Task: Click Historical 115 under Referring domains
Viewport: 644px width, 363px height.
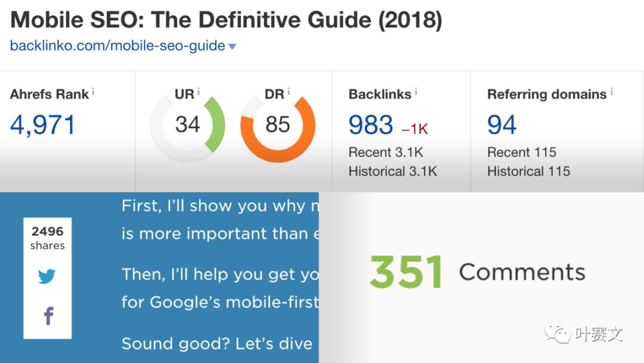Action: coord(528,171)
